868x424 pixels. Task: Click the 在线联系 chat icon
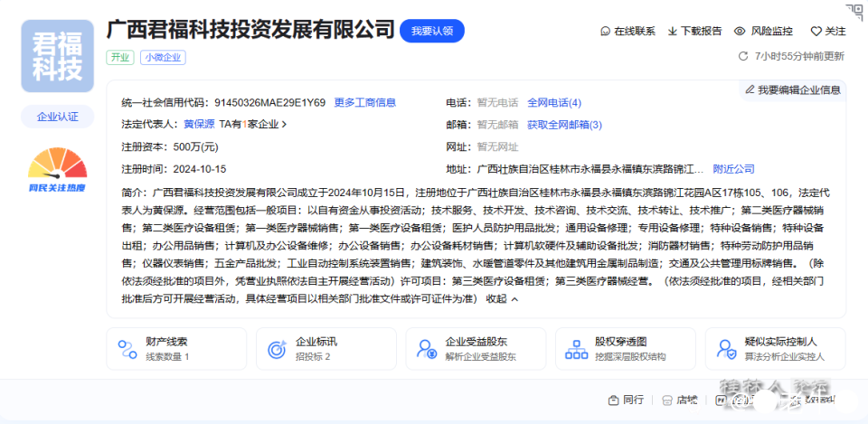click(x=606, y=31)
